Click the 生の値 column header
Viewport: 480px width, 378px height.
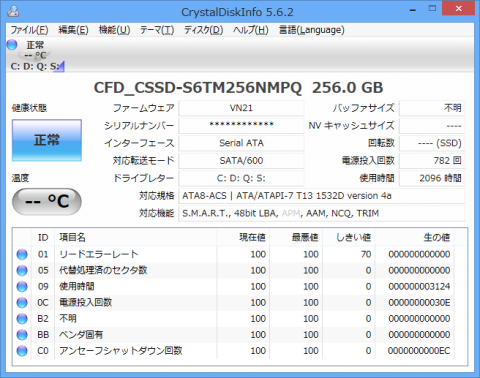click(x=414, y=237)
